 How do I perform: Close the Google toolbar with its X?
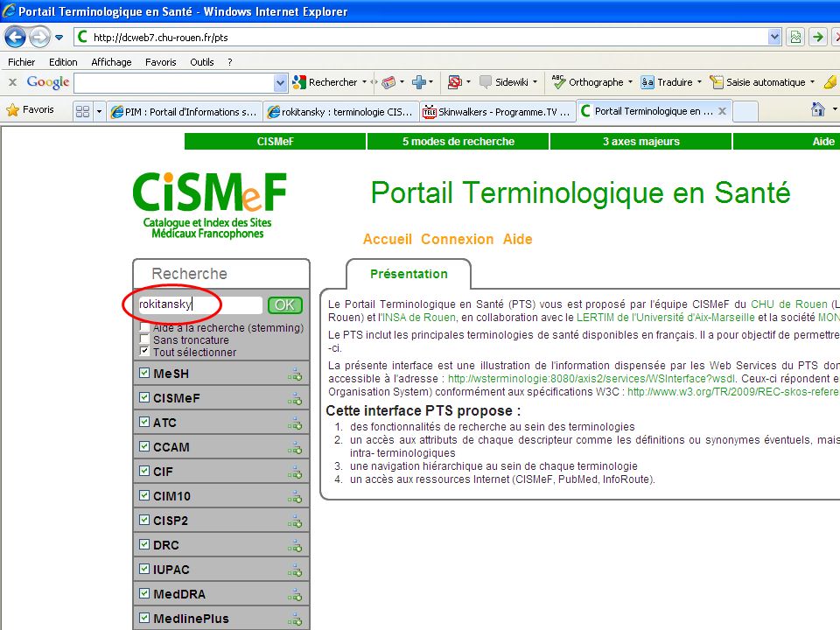(13, 82)
